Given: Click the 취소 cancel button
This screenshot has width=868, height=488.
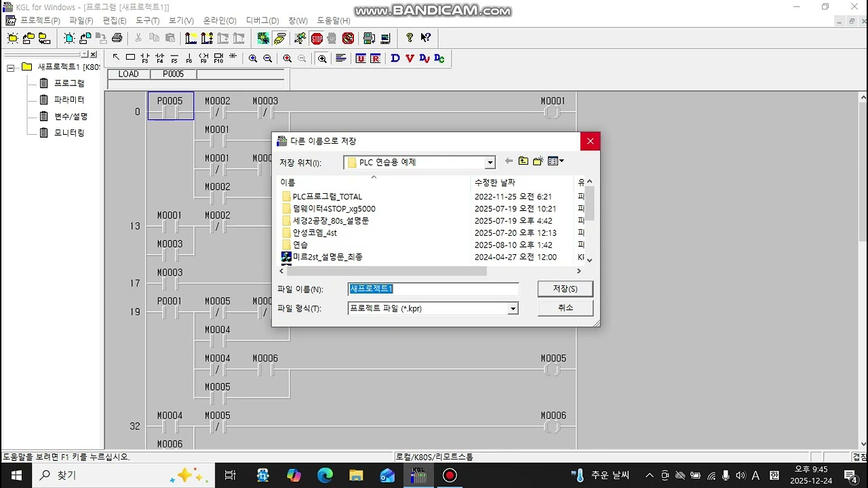Looking at the screenshot, I should tap(566, 308).
